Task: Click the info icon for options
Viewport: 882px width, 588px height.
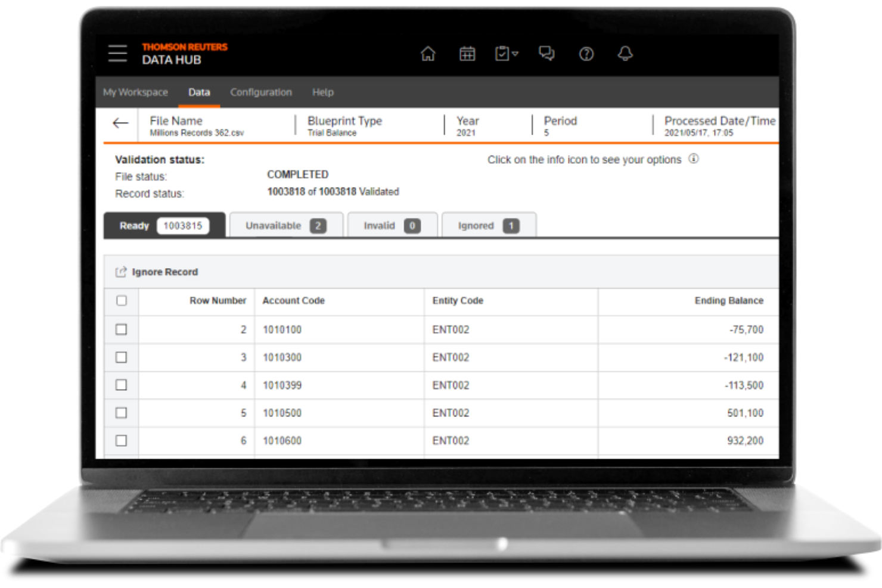Action: click(694, 158)
